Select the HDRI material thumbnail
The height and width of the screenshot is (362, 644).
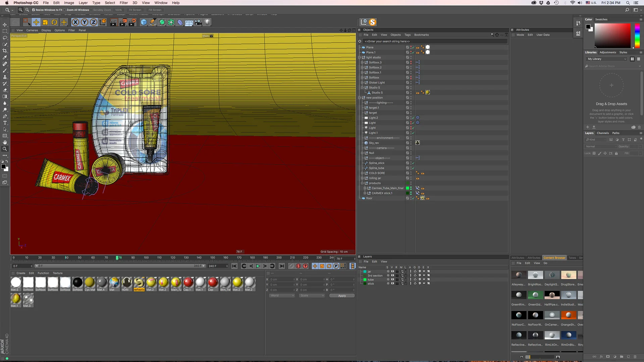(x=126, y=283)
